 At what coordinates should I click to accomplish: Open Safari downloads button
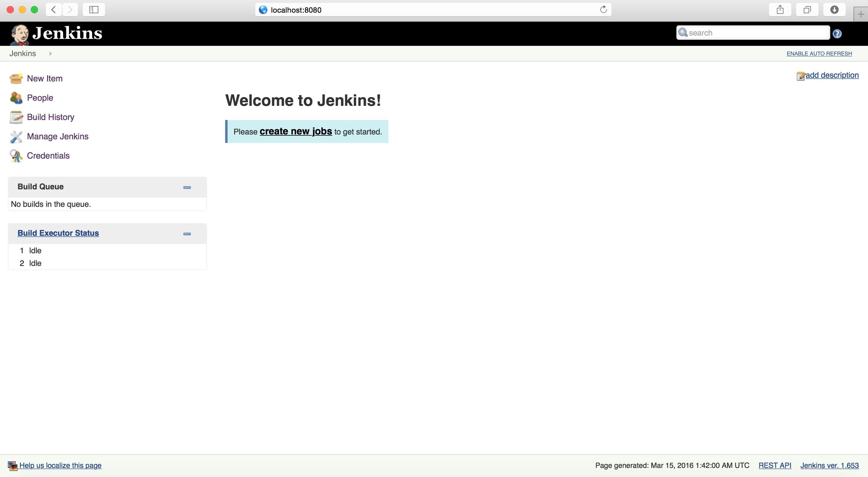(834, 10)
